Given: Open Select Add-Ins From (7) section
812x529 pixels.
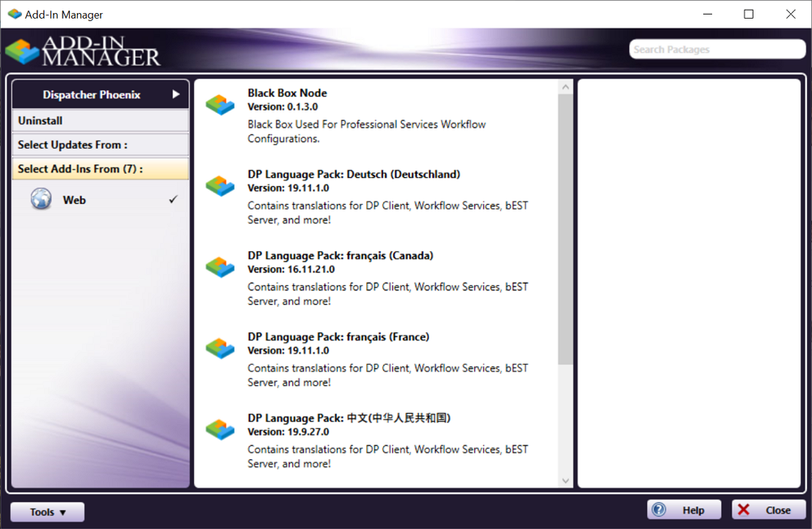Looking at the screenshot, I should tap(101, 169).
